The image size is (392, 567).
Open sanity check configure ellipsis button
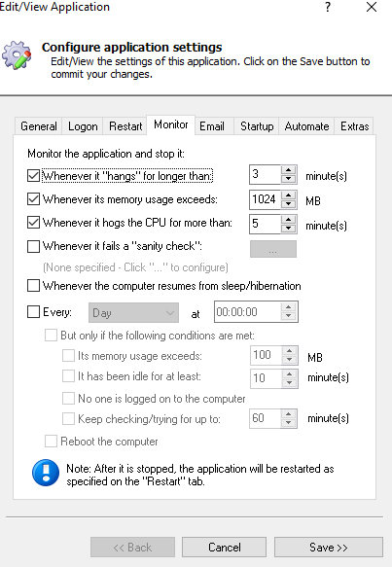tap(273, 249)
